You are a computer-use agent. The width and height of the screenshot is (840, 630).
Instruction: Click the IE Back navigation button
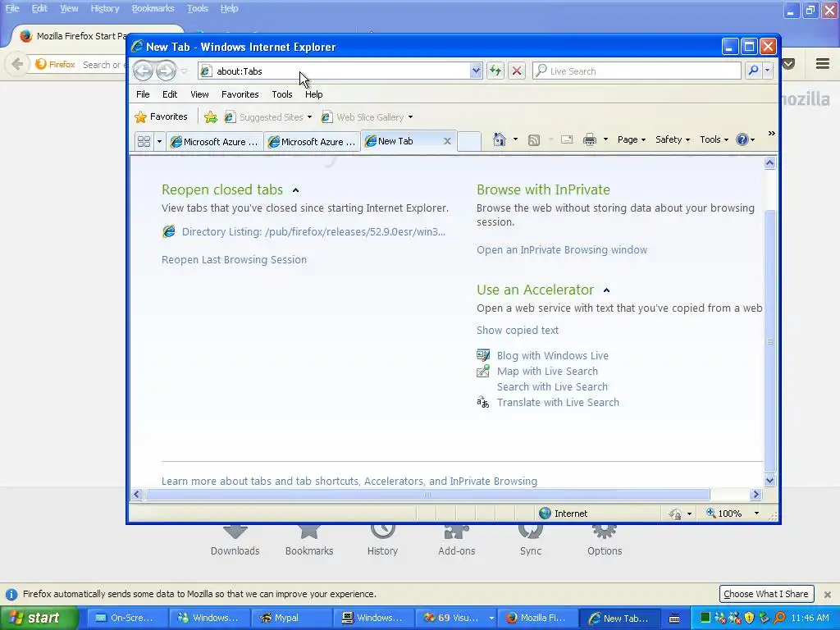(x=143, y=71)
